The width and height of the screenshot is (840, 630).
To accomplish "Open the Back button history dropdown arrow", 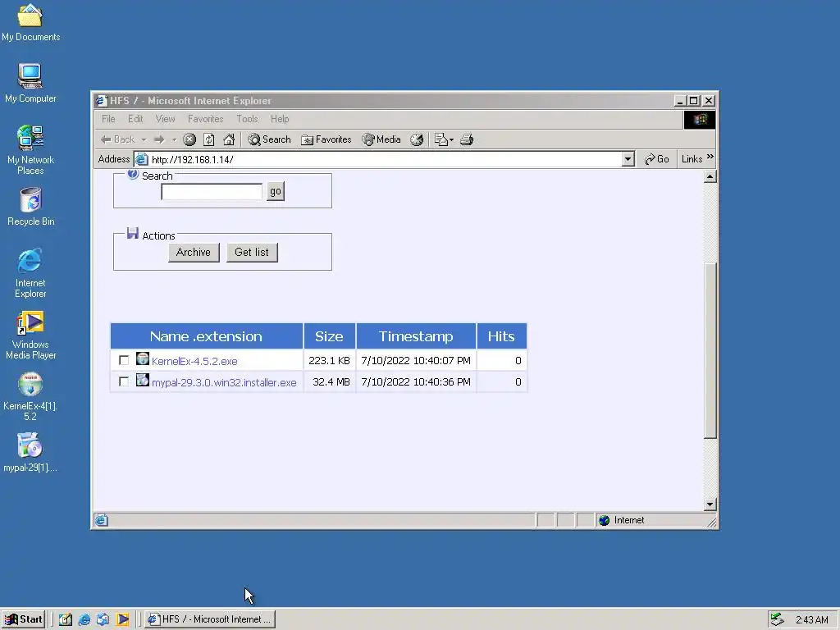I will [x=144, y=139].
